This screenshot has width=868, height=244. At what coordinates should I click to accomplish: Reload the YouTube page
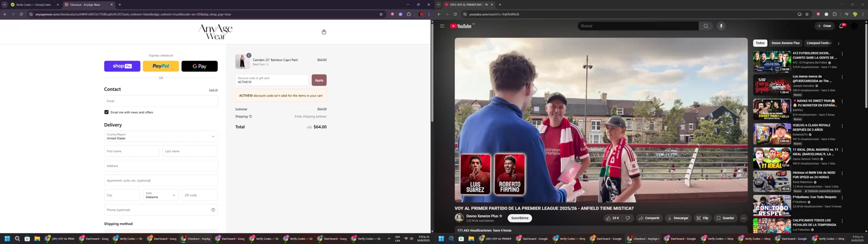(455, 14)
